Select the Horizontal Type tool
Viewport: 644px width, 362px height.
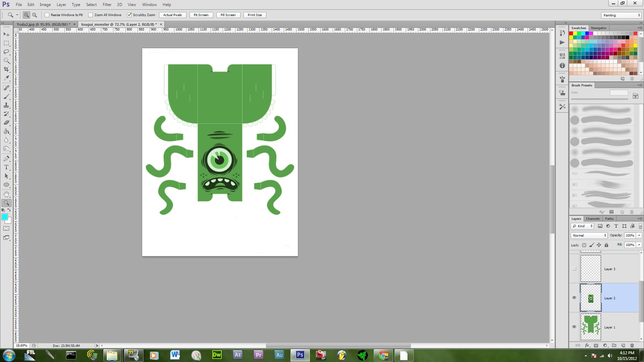click(x=6, y=167)
